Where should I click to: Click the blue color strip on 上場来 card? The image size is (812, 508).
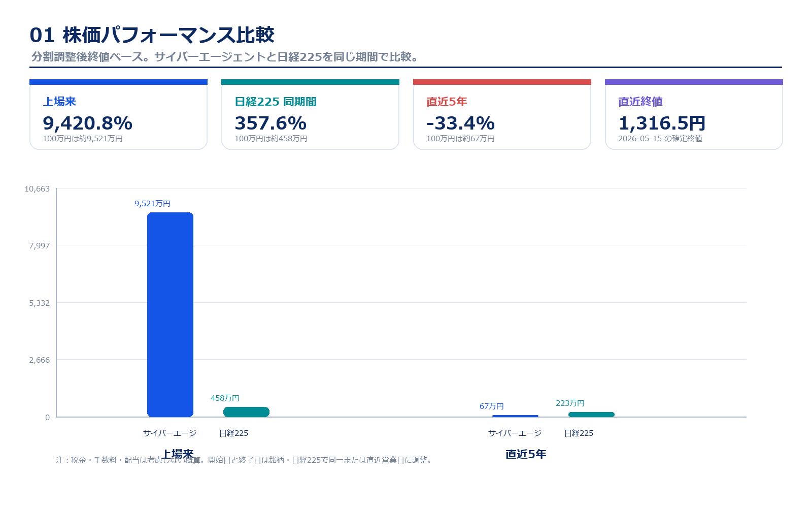click(x=118, y=82)
